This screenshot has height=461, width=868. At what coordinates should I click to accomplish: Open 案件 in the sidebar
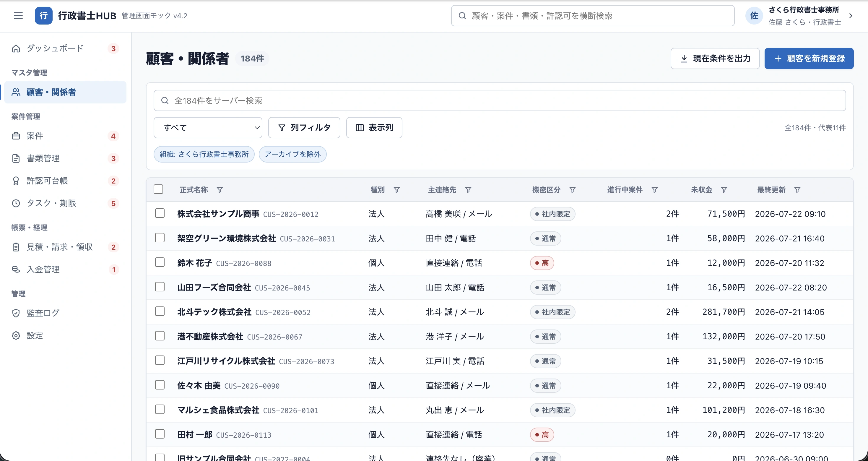coord(65,136)
